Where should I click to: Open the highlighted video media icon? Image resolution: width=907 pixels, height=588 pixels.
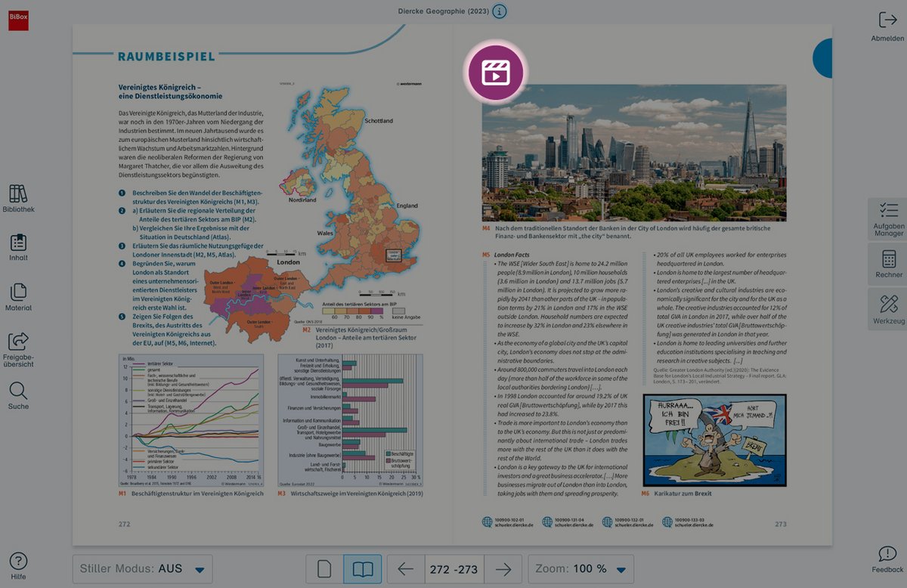[x=496, y=73]
